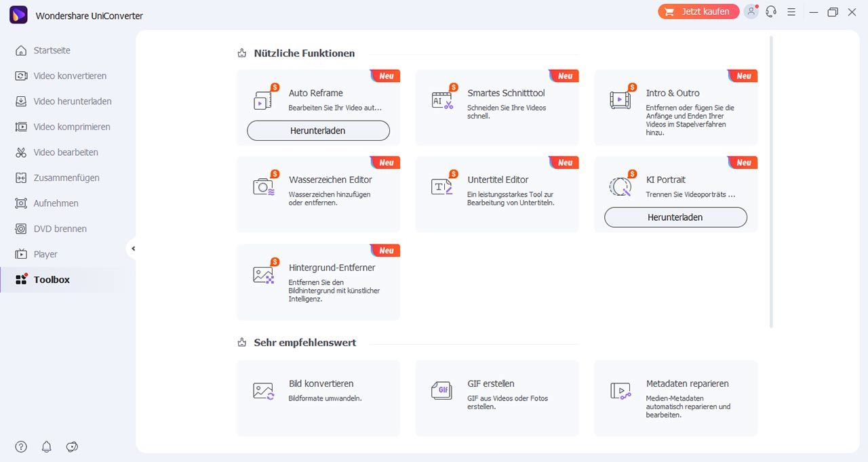Click the Nützliche Funktionen section heading

tap(304, 53)
